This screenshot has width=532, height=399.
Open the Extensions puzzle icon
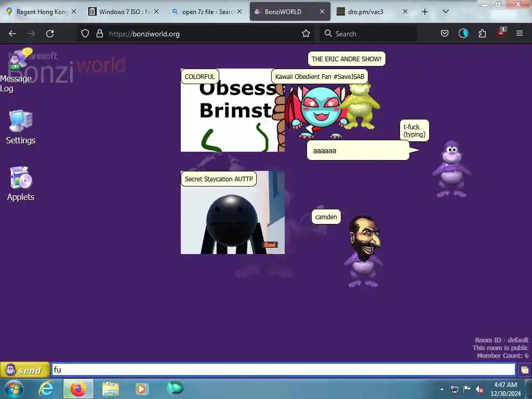[482, 34]
